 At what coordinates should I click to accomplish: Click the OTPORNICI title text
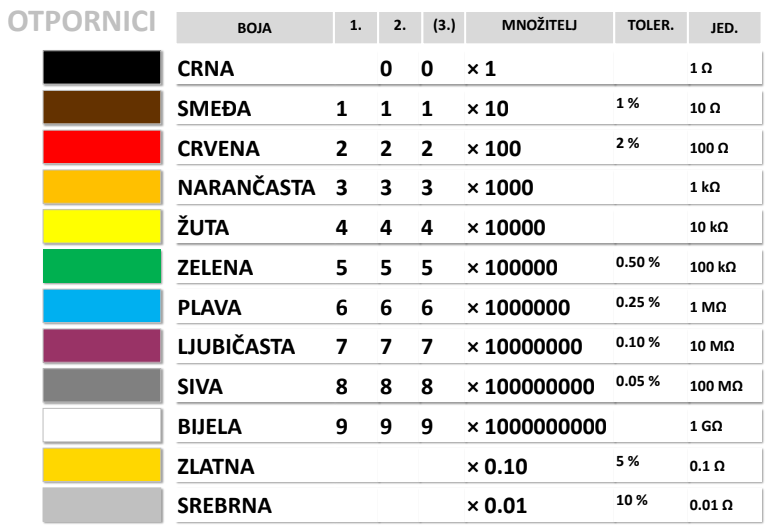coord(82,22)
